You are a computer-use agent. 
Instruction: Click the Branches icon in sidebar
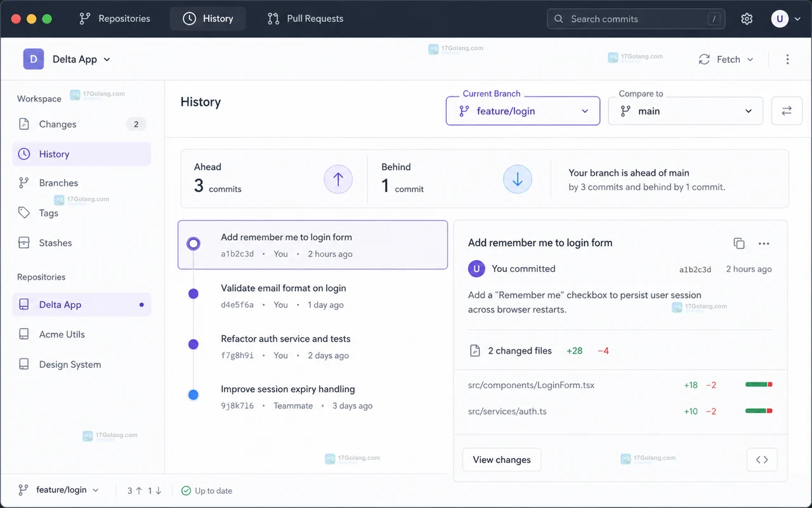[x=24, y=183]
